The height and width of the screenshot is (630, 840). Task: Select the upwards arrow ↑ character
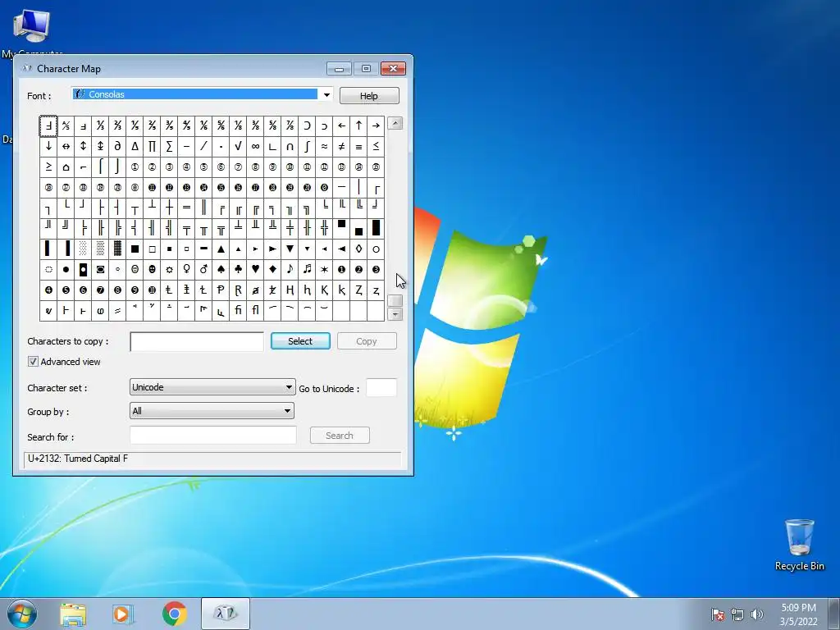click(358, 126)
